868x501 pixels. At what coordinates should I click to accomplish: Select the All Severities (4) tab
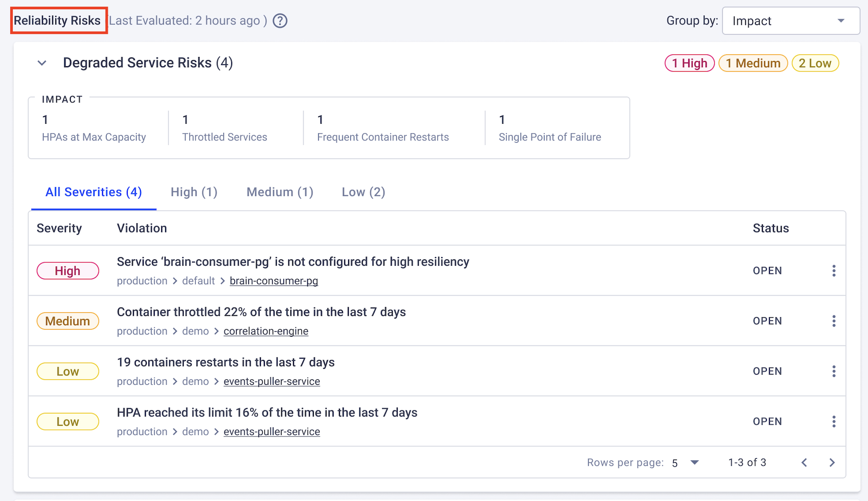coord(94,192)
